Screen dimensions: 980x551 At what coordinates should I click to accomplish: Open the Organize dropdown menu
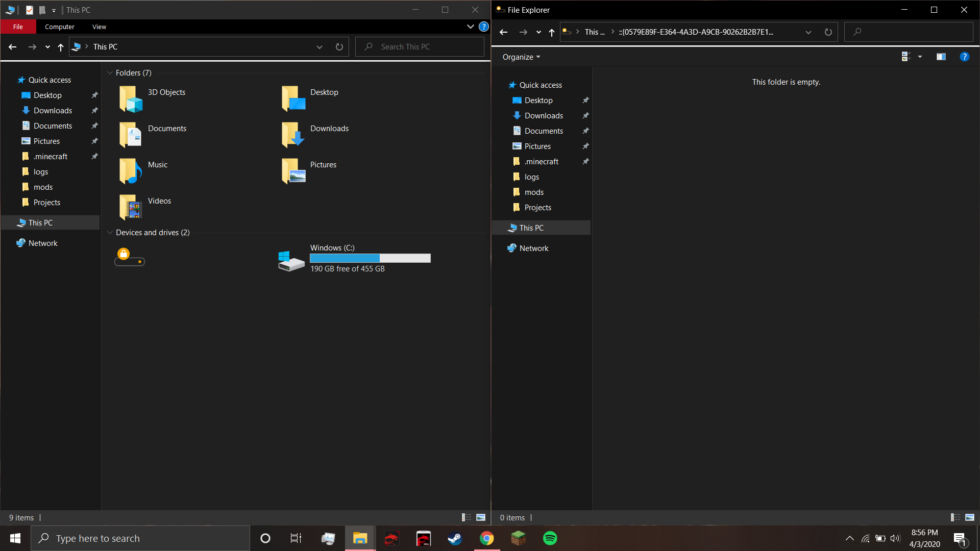[x=521, y=57]
